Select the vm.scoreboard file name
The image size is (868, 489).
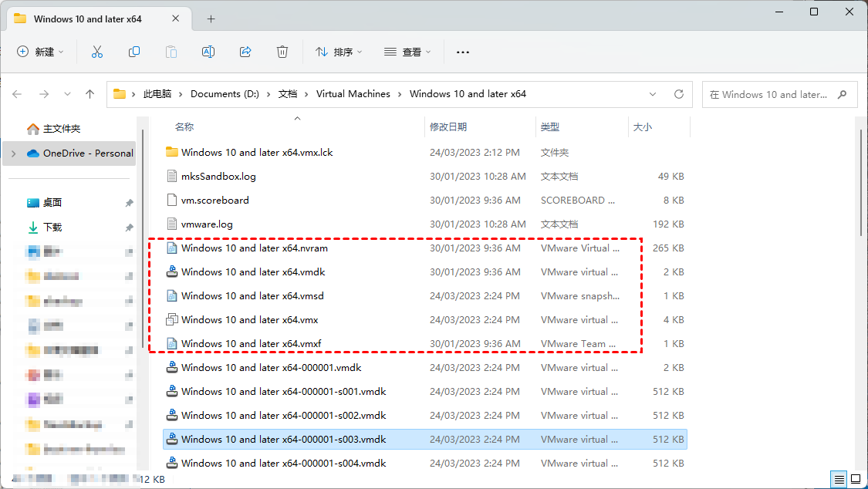[214, 200]
